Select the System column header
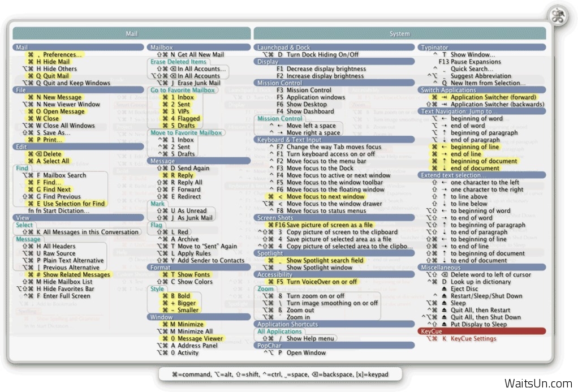Screen dimensions: 578x392 click(399, 33)
